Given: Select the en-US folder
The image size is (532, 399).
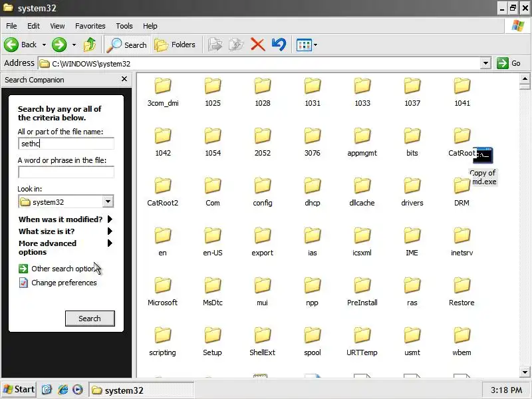Looking at the screenshot, I should (213, 242).
